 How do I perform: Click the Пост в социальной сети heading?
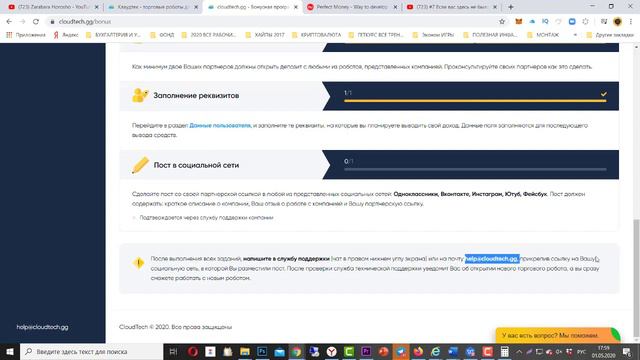pos(196,165)
